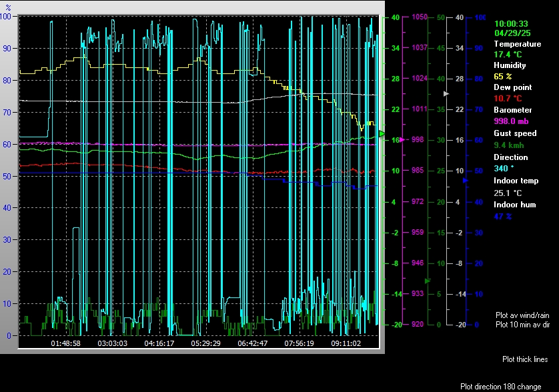Toggle Plot av wind/rain option

(522, 315)
